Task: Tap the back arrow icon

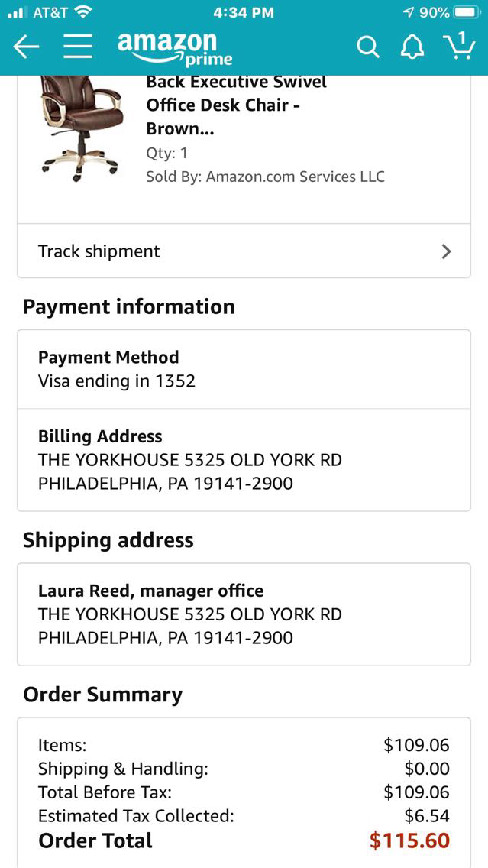Action: point(26,47)
